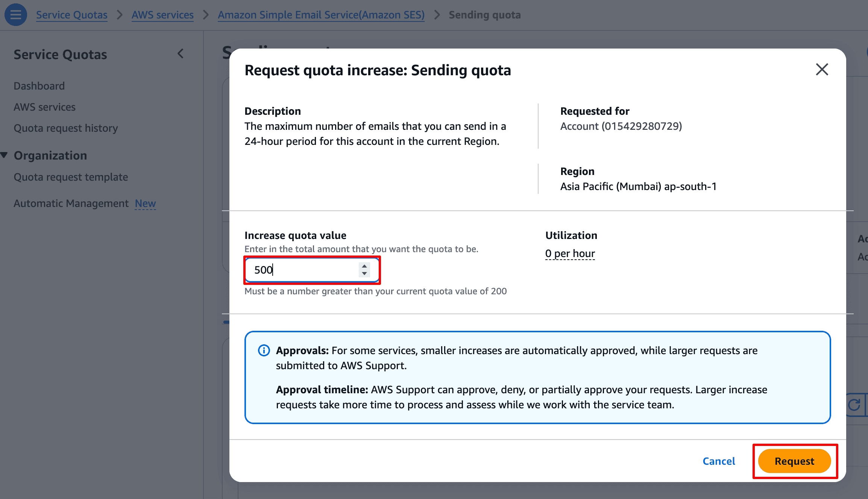Decrement the quota value with down arrow
868x499 pixels.
pos(364,274)
